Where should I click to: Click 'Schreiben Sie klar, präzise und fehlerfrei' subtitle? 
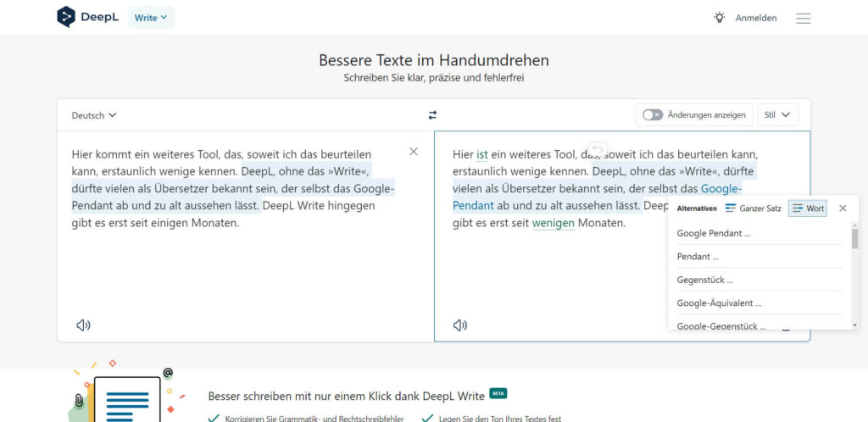(x=434, y=78)
